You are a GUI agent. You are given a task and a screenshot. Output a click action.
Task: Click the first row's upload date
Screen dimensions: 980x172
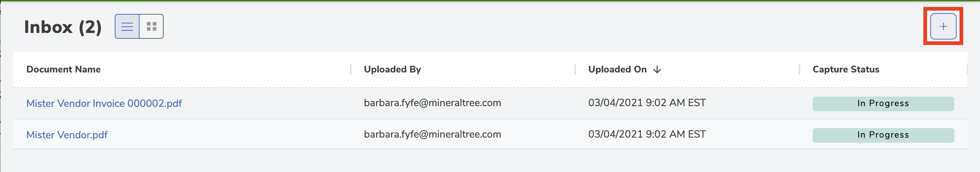click(x=647, y=103)
